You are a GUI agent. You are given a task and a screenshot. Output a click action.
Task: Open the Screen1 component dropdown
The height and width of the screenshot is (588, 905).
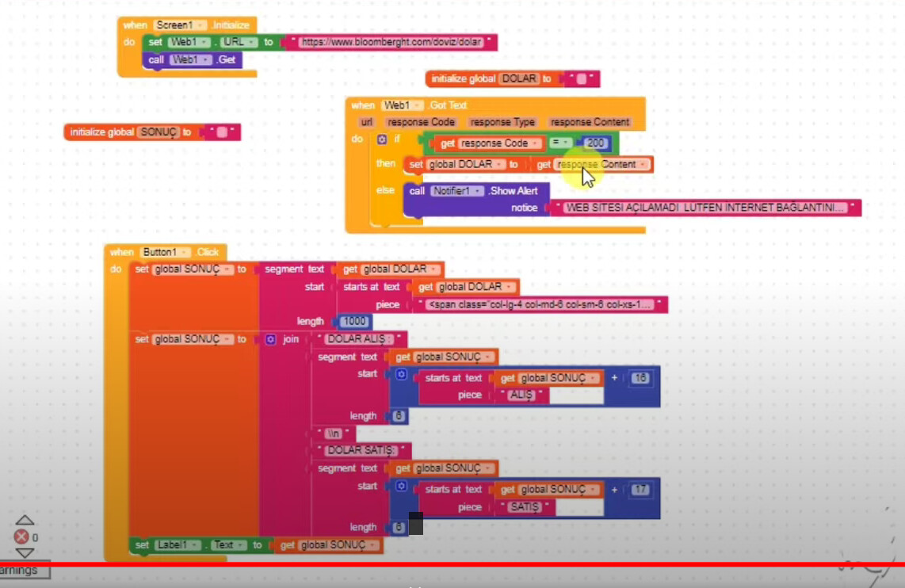tap(181, 25)
